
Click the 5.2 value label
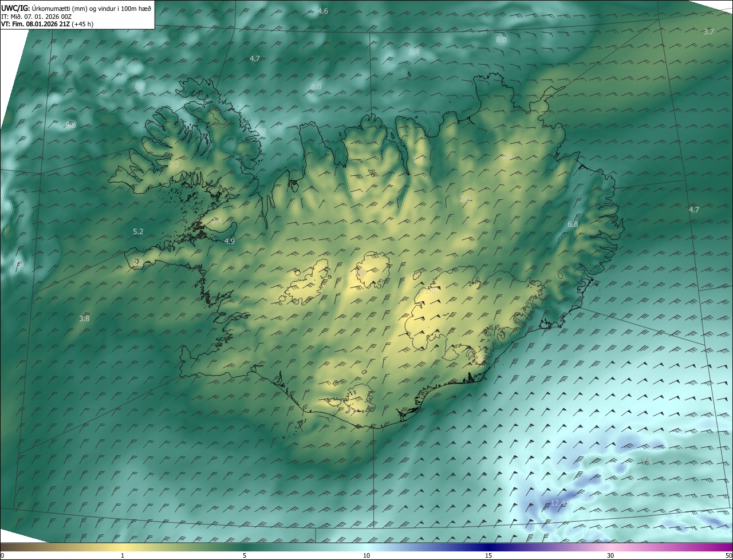pyautogui.click(x=138, y=231)
